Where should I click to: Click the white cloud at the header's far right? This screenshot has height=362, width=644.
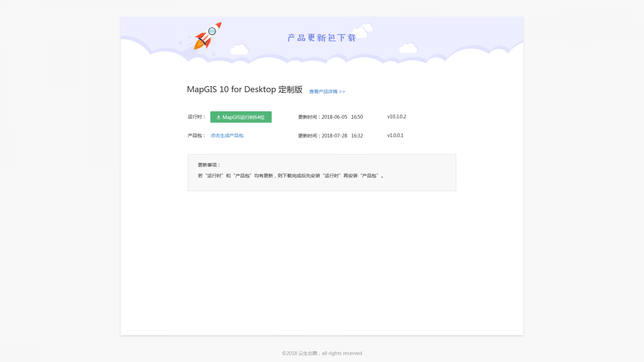(x=408, y=48)
